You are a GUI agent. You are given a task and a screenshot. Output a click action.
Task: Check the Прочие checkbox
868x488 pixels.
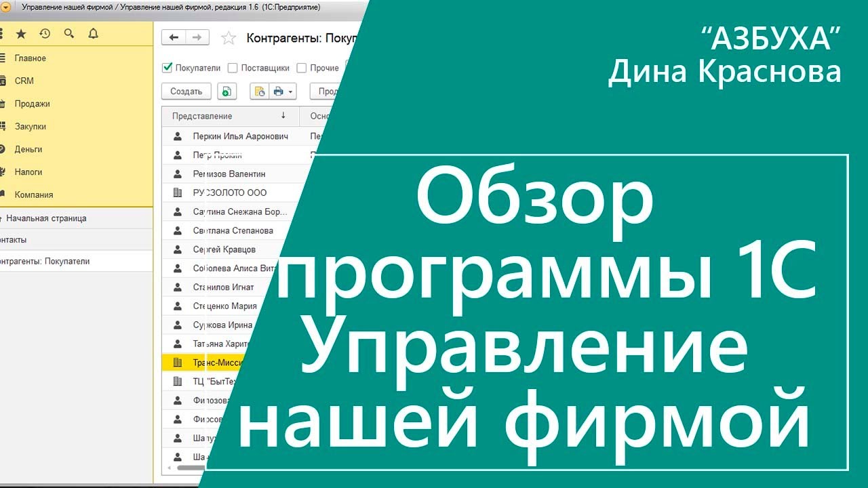(x=302, y=68)
